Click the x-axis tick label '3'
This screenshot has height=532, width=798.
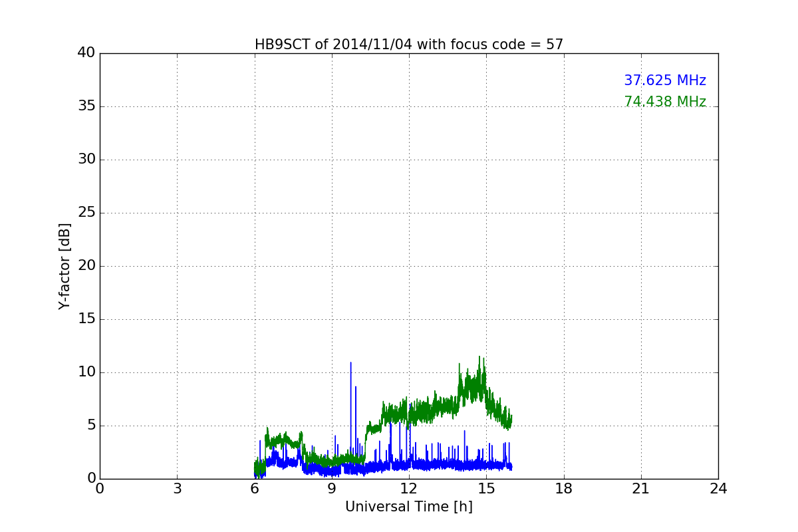pyautogui.click(x=177, y=488)
